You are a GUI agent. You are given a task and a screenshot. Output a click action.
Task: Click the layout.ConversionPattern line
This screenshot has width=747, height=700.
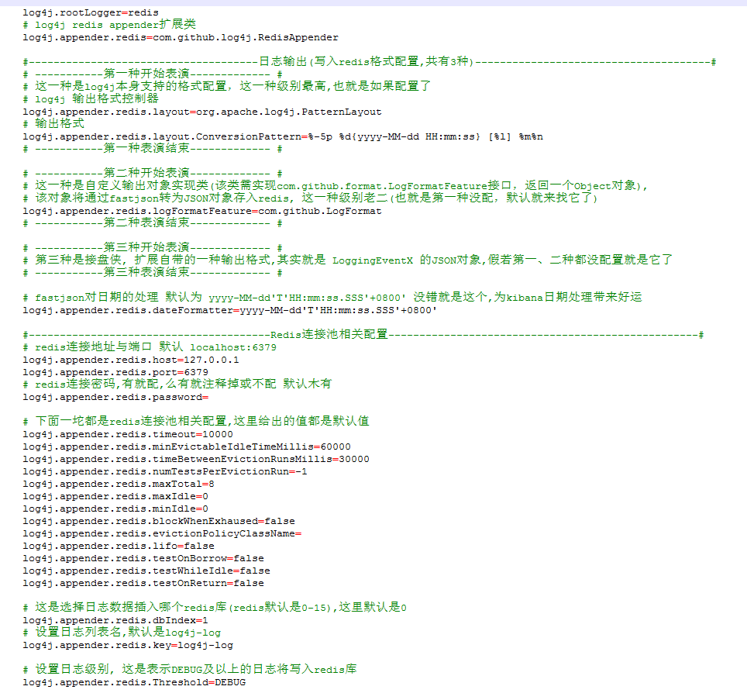pos(283,136)
